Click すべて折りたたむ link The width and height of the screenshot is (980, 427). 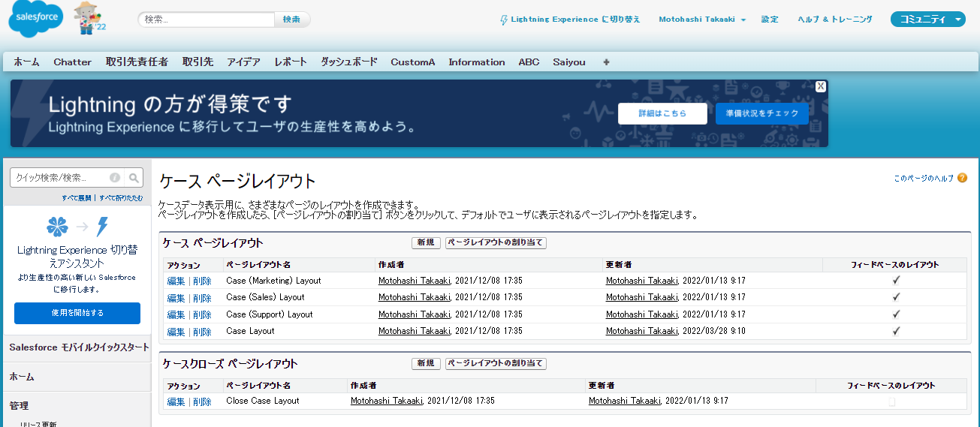point(120,198)
